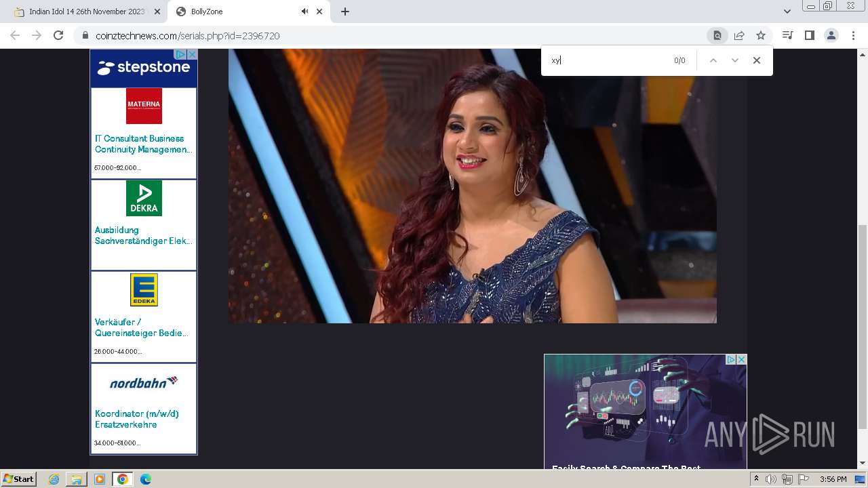This screenshot has width=868, height=488.
Task: Launch Microsoft Edge from taskbar
Action: click(146, 479)
